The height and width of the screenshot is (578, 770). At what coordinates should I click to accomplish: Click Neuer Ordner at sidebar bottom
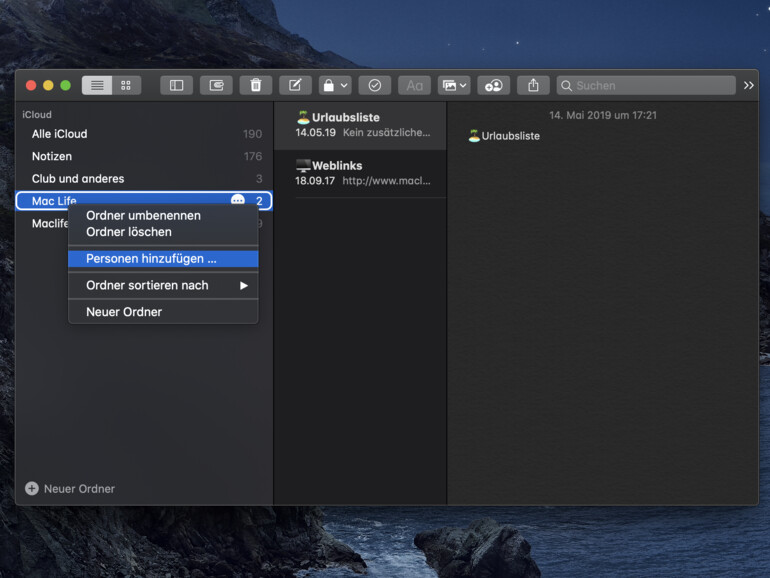(x=70, y=489)
